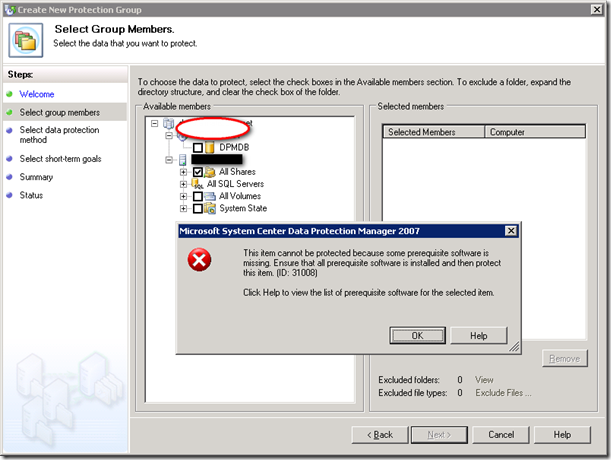Go to the Summary step
The height and width of the screenshot is (460, 611).
click(x=36, y=177)
